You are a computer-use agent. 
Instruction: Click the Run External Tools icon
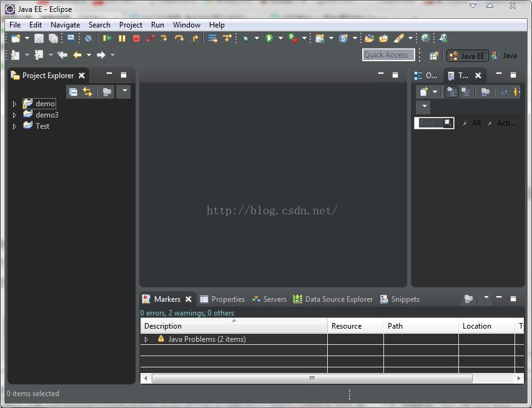pos(293,38)
